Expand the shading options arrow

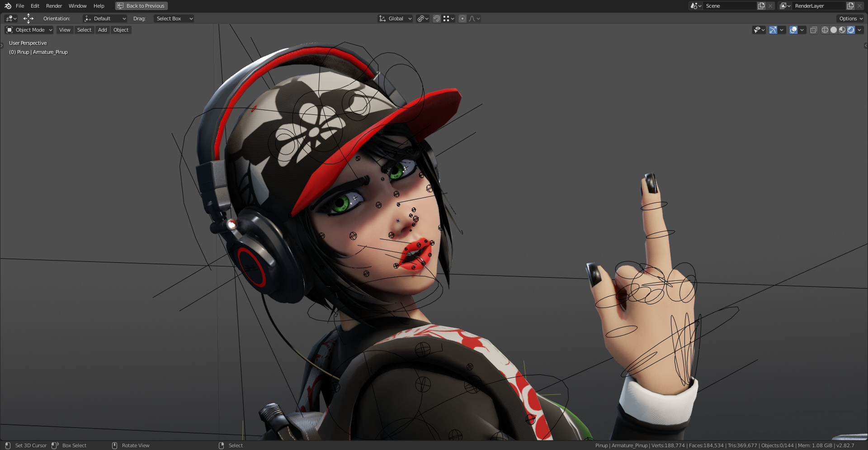pos(860,30)
